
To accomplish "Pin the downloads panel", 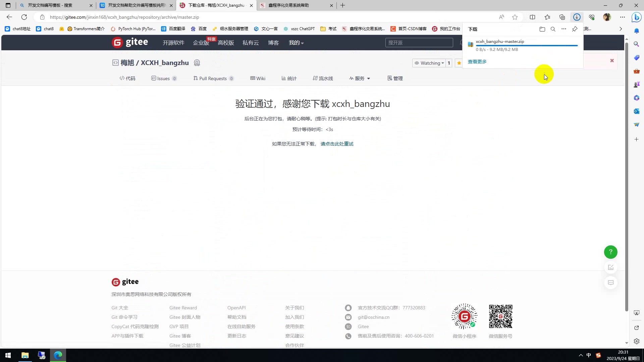I will [575, 29].
